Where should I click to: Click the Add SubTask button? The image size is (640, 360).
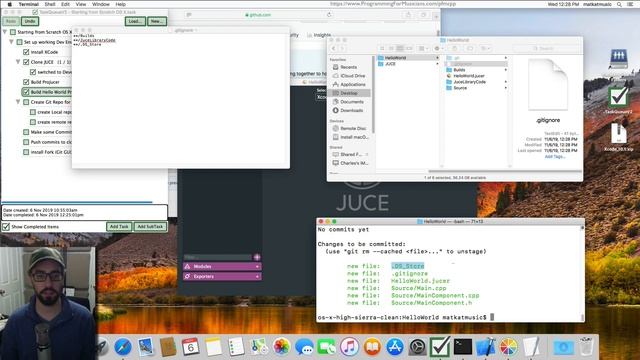[150, 227]
